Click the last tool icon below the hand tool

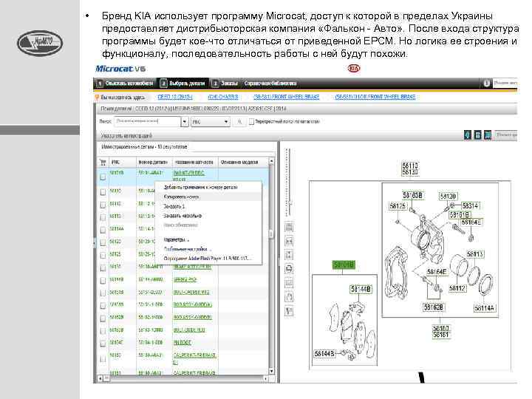tap(289, 311)
